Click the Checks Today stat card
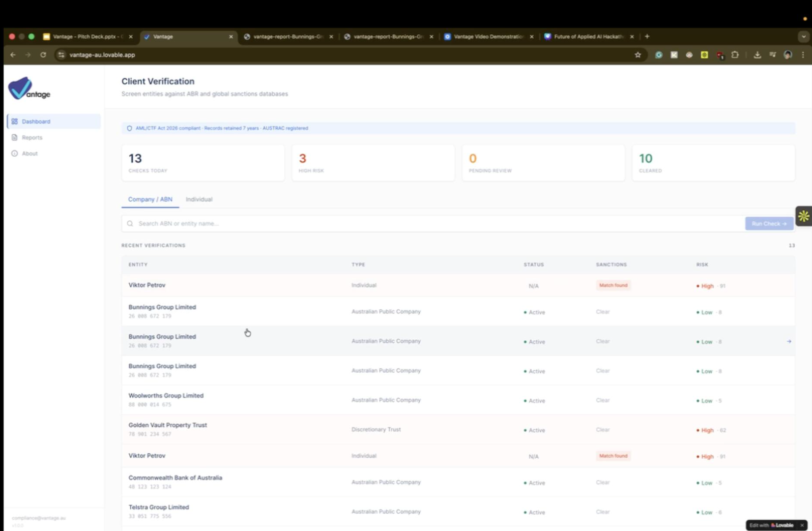The image size is (812, 531). (x=203, y=163)
